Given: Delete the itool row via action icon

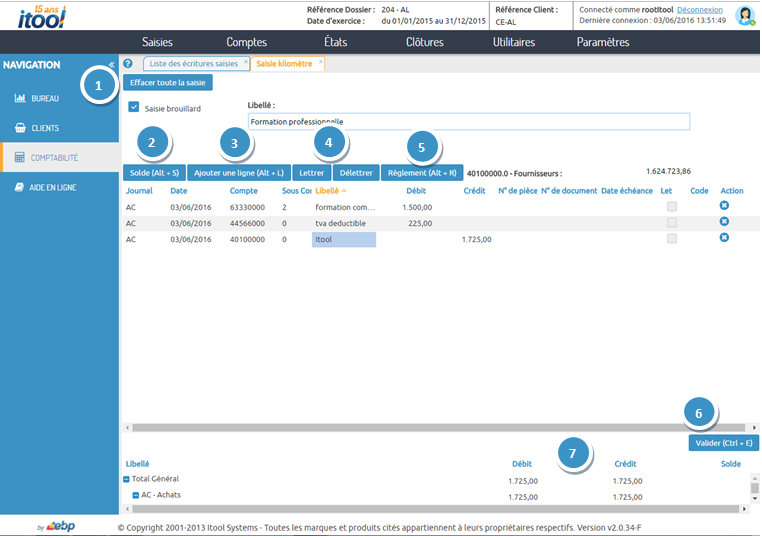Looking at the screenshot, I should [x=724, y=238].
